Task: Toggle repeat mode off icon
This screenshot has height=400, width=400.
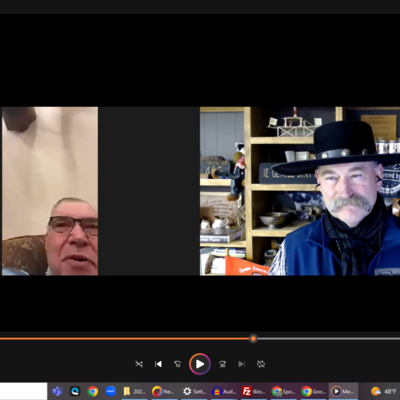Action: (261, 364)
